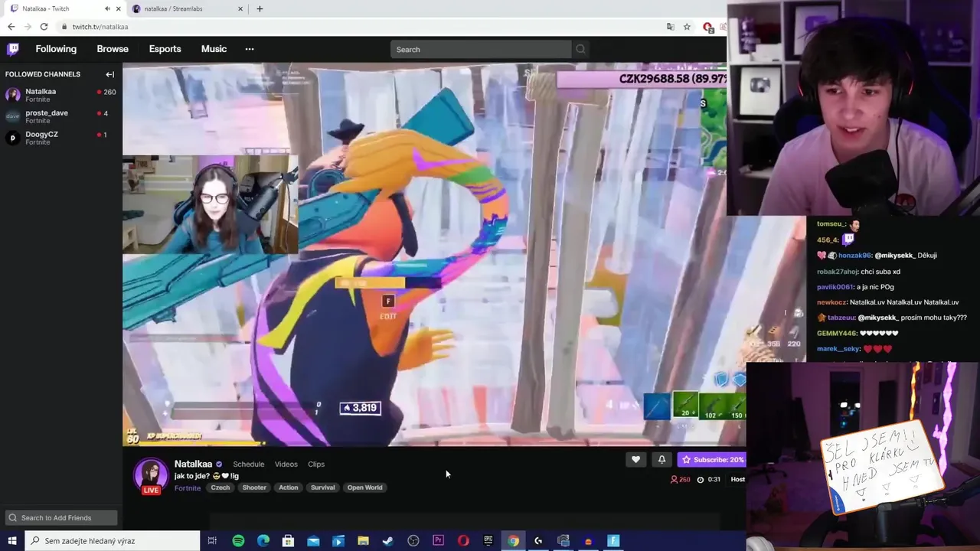The width and height of the screenshot is (980, 551).
Task: Open the Videos tab
Action: pyautogui.click(x=286, y=464)
